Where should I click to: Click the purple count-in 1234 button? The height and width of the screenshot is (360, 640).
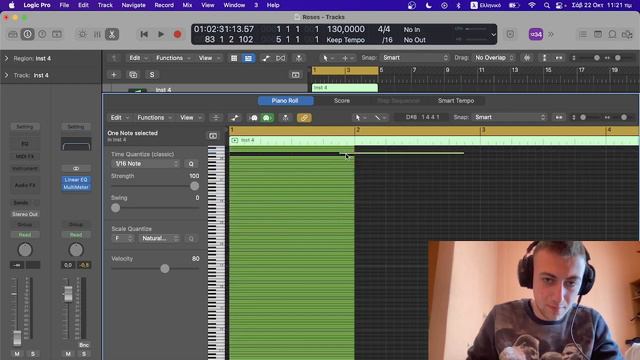pos(536,34)
